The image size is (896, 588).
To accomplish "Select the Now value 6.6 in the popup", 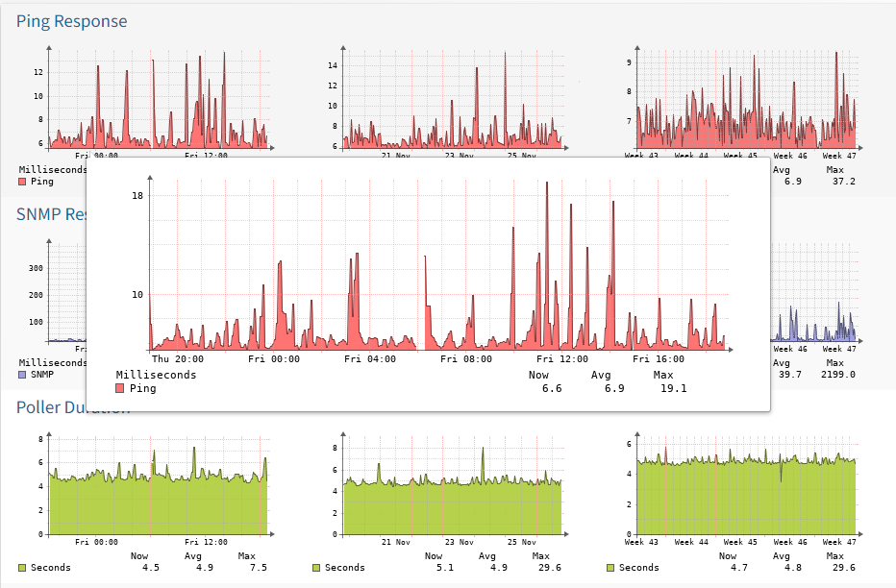I will click(552, 389).
